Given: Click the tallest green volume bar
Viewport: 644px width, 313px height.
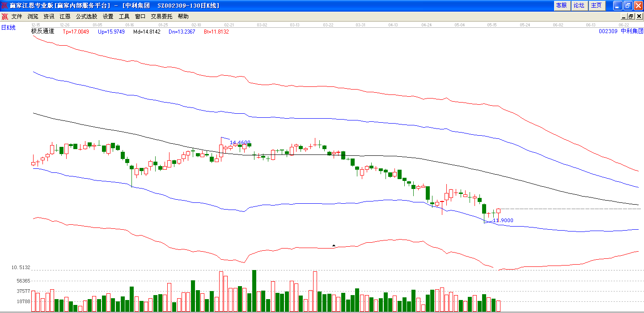Looking at the screenshot, I should coord(254,291).
